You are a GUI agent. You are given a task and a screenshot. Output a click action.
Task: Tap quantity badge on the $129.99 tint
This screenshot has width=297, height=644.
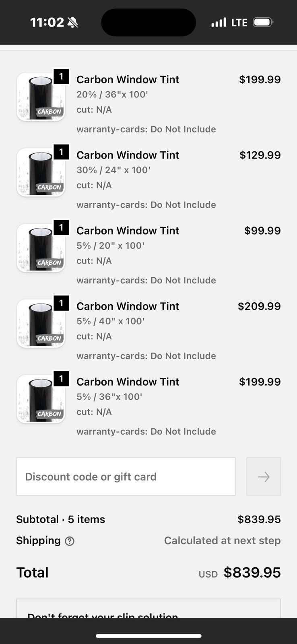[x=61, y=152]
